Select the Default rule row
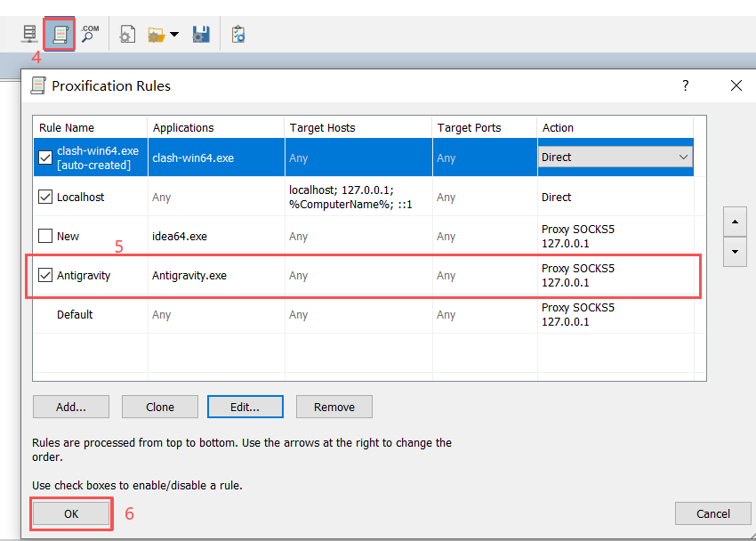Image resolution: width=756 pixels, height=541 pixels. 75,315
